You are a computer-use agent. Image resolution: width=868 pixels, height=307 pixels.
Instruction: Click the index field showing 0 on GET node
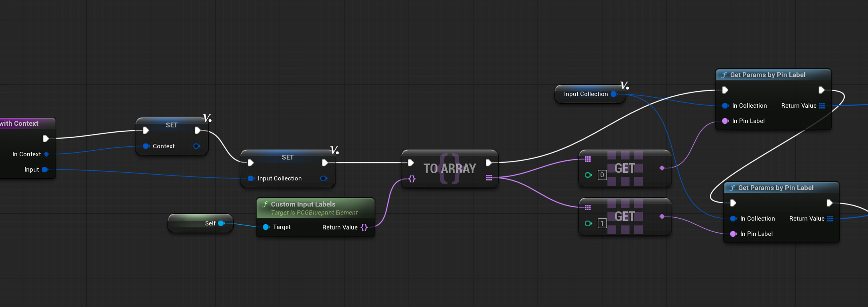tap(602, 175)
